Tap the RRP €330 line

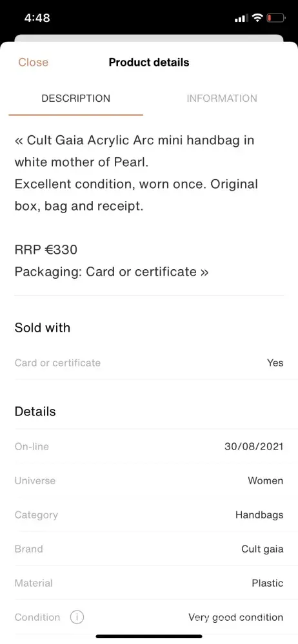pyautogui.click(x=46, y=250)
